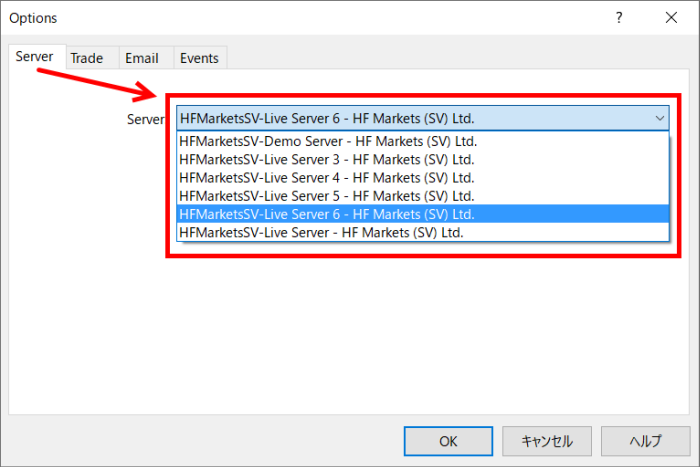Collapse the Server dropdown using its arrow
This screenshot has height=467, width=700.
click(x=660, y=118)
